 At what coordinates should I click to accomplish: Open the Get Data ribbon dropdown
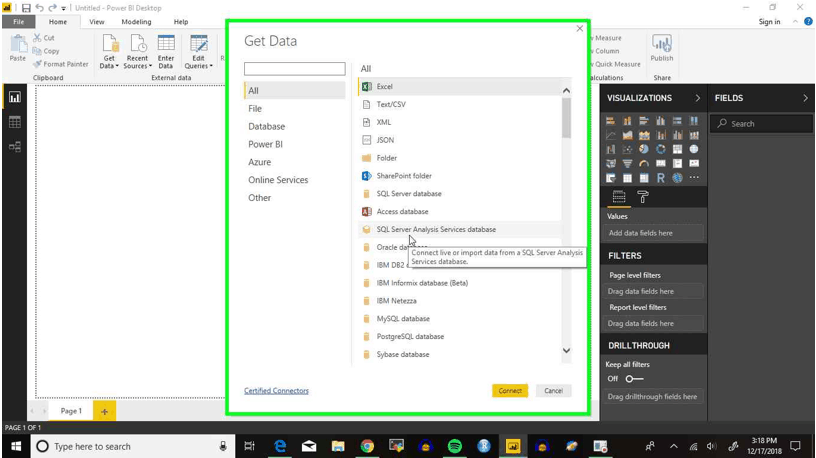[x=109, y=52]
